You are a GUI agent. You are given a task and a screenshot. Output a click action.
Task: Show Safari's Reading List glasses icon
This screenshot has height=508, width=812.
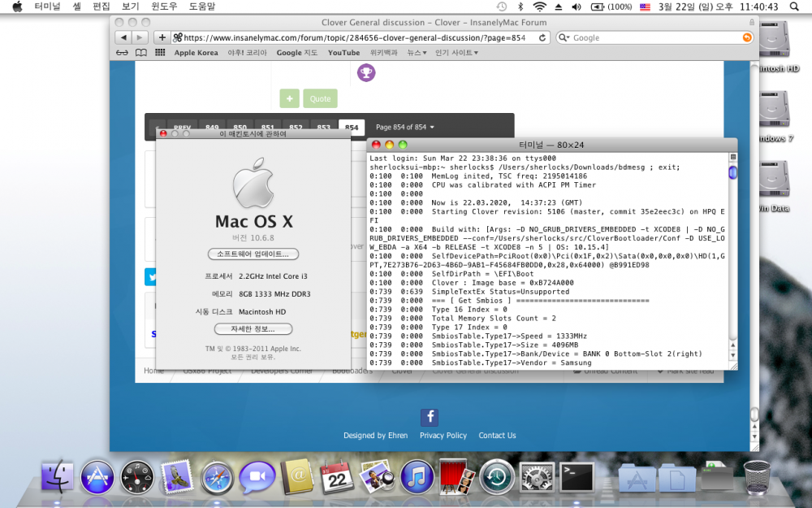123,52
